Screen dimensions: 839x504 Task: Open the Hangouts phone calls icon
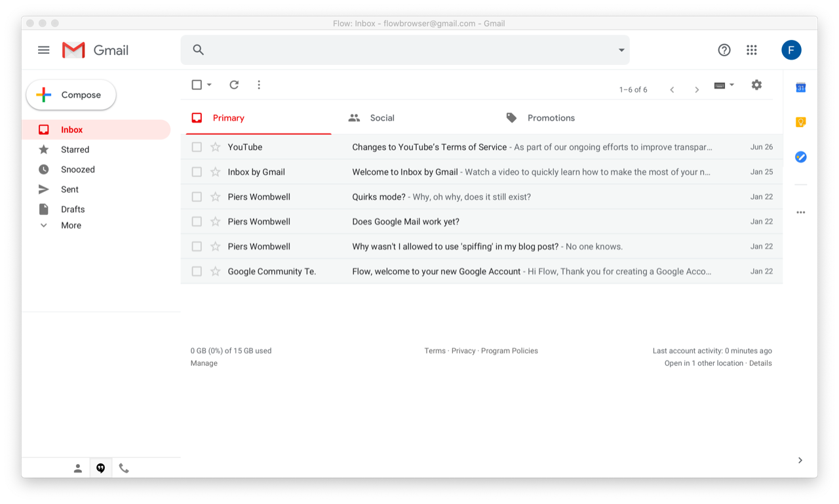coord(124,467)
